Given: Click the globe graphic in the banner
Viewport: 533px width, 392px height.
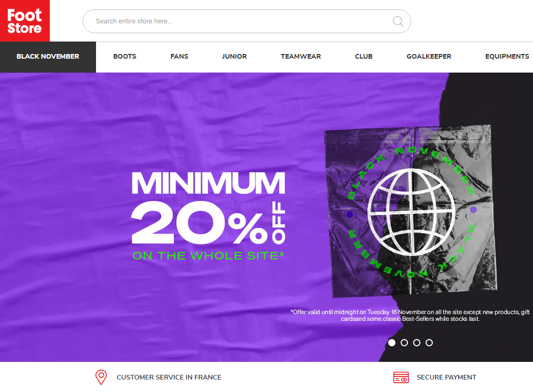Looking at the screenshot, I should tap(412, 212).
